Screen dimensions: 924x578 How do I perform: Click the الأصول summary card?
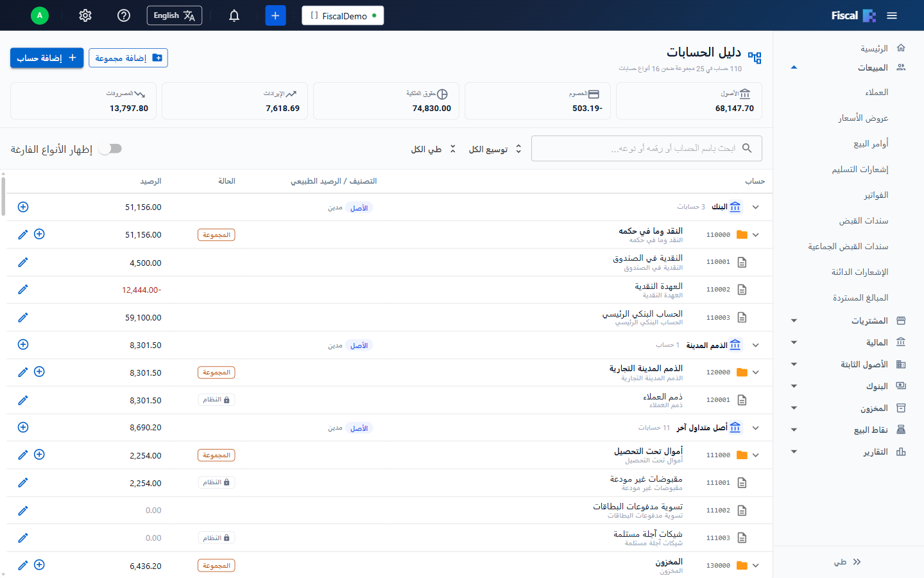click(x=689, y=101)
